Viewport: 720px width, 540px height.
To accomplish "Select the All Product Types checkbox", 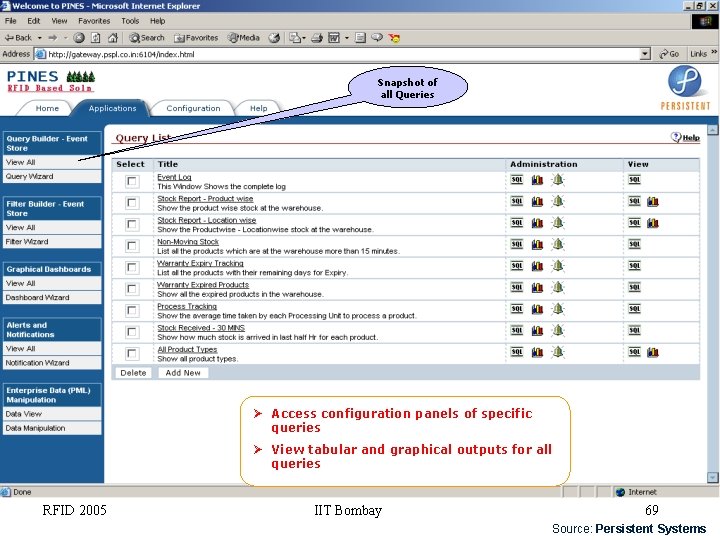I will [x=132, y=353].
